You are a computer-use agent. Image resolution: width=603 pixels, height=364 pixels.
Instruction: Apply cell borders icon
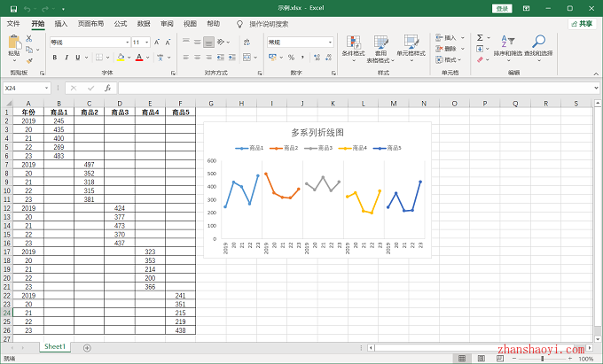pos(99,58)
